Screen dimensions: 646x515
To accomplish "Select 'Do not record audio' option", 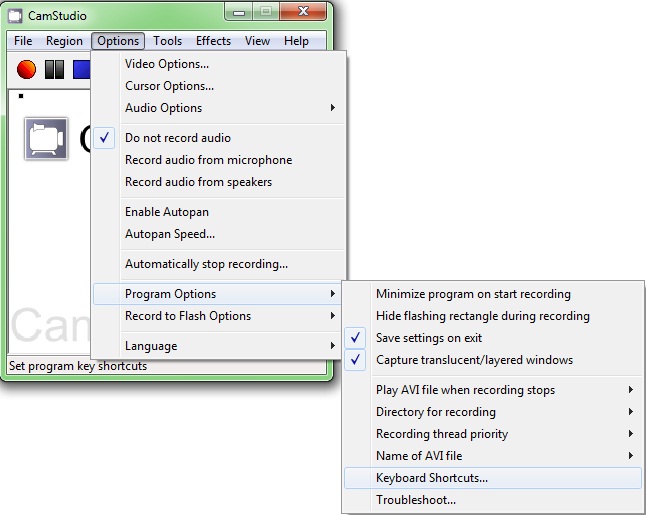I will [x=219, y=138].
